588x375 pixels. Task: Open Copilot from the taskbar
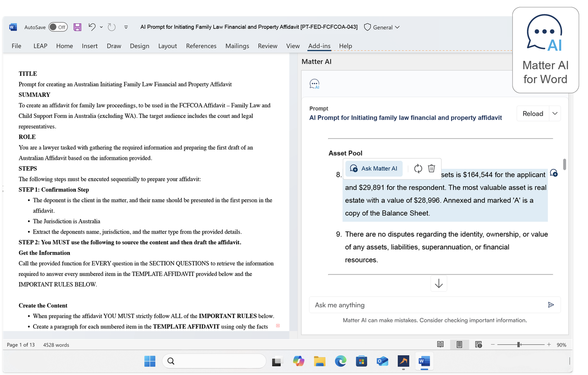(299, 361)
